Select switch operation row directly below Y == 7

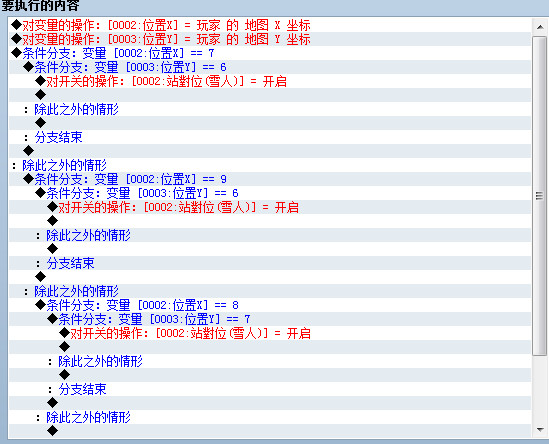tap(270, 333)
